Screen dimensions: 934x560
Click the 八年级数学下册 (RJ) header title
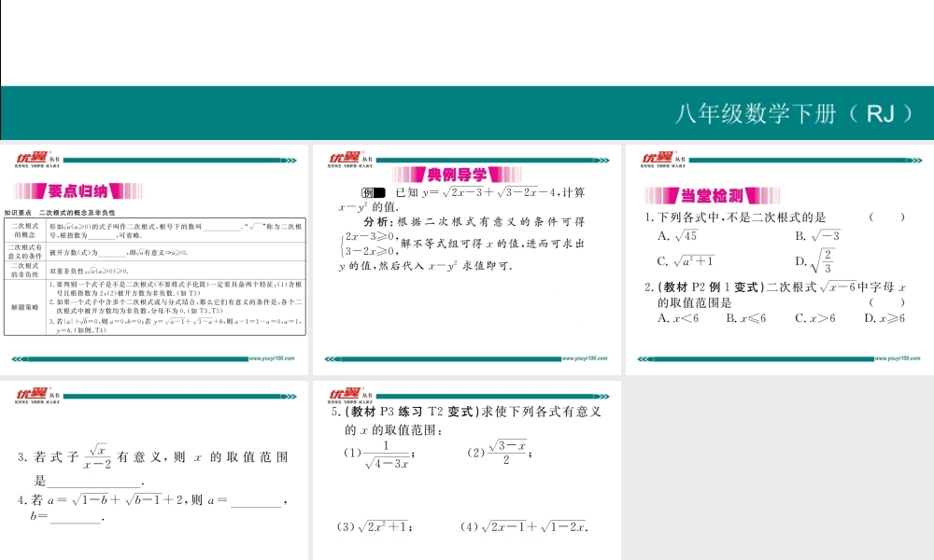click(x=792, y=114)
